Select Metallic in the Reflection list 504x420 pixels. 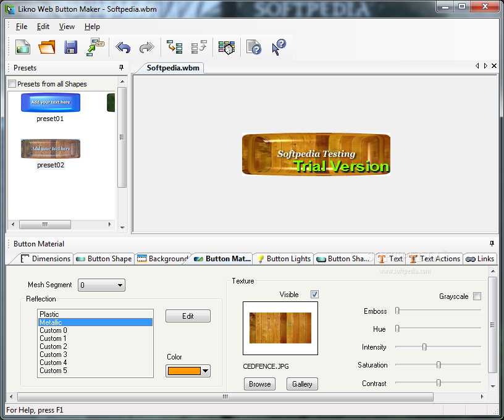click(96, 322)
